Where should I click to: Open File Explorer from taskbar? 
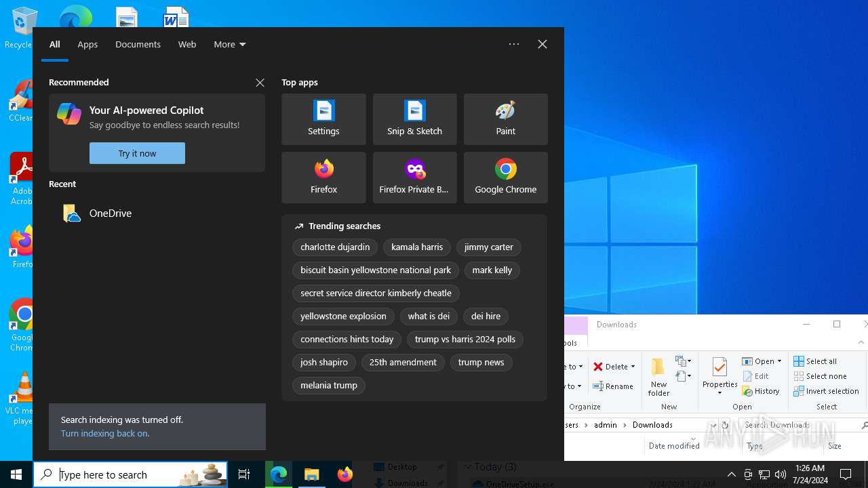pos(311,474)
